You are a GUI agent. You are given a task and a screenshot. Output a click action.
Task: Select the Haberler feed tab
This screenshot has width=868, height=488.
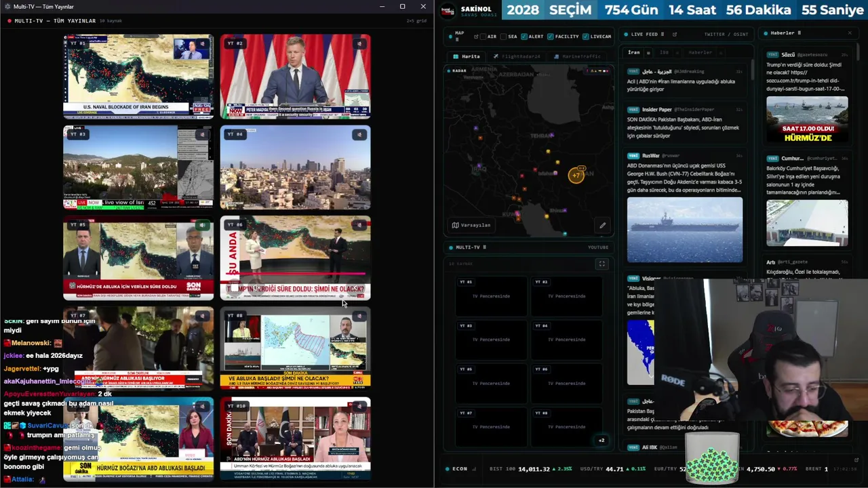point(700,52)
